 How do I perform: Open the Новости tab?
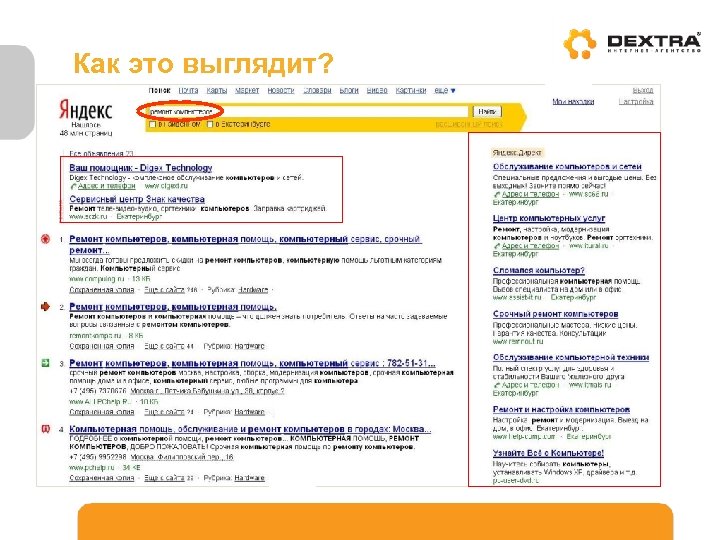coord(281,90)
